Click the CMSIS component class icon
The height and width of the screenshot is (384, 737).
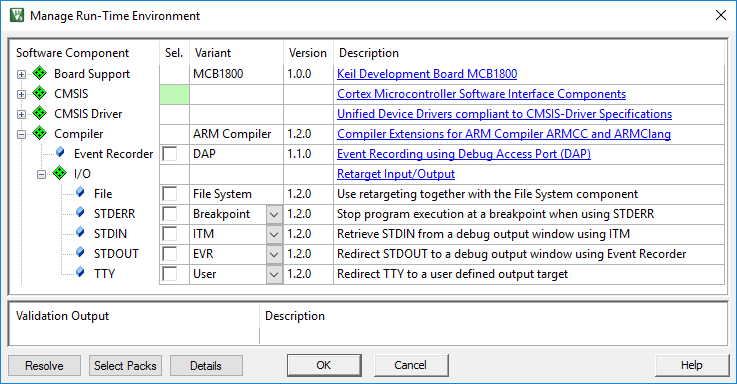coord(39,94)
